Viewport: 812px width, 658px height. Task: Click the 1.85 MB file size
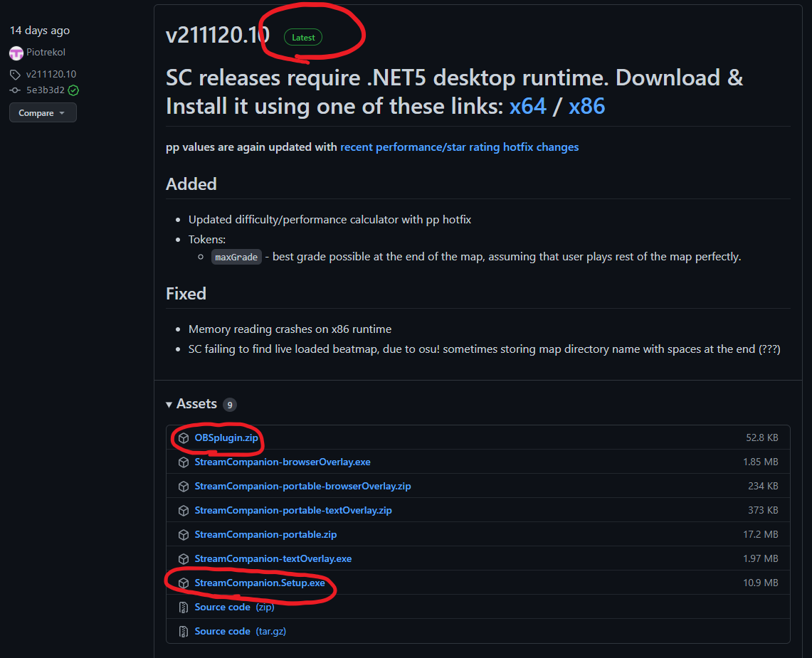coord(760,462)
